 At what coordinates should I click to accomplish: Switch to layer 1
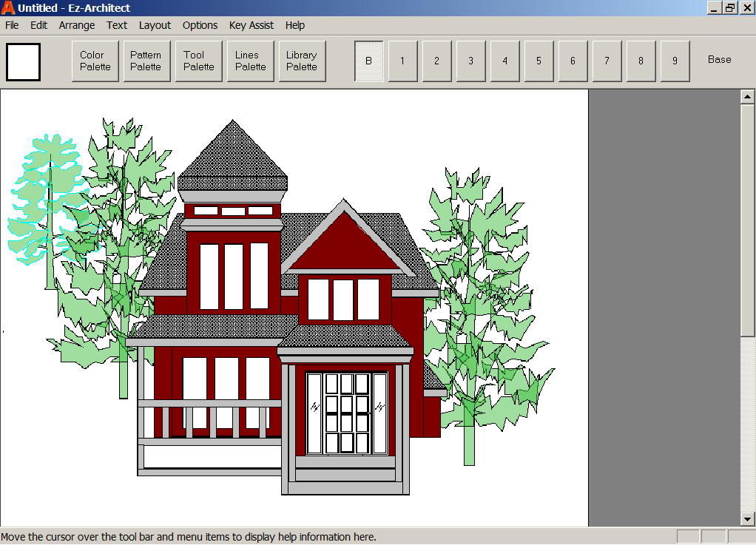tap(402, 61)
